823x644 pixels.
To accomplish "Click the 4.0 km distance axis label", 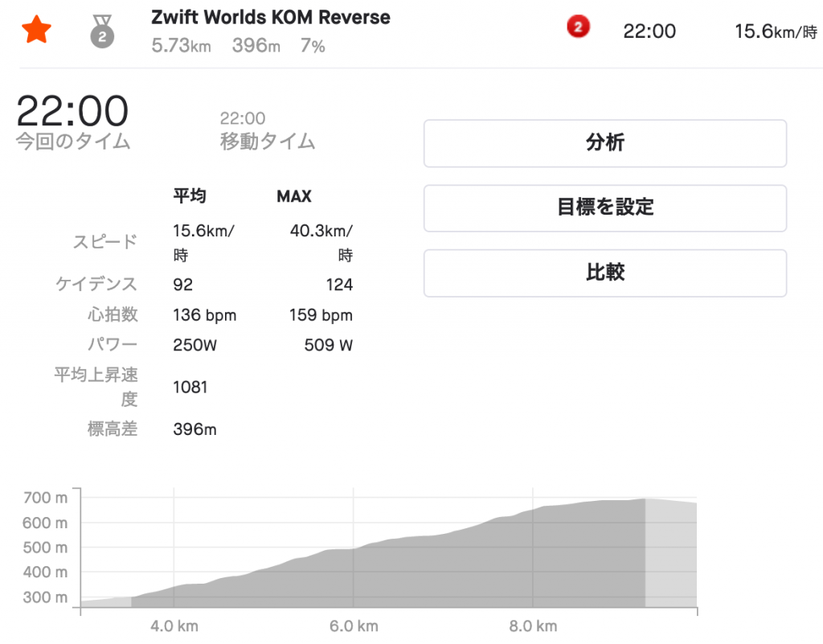I will pos(174,626).
